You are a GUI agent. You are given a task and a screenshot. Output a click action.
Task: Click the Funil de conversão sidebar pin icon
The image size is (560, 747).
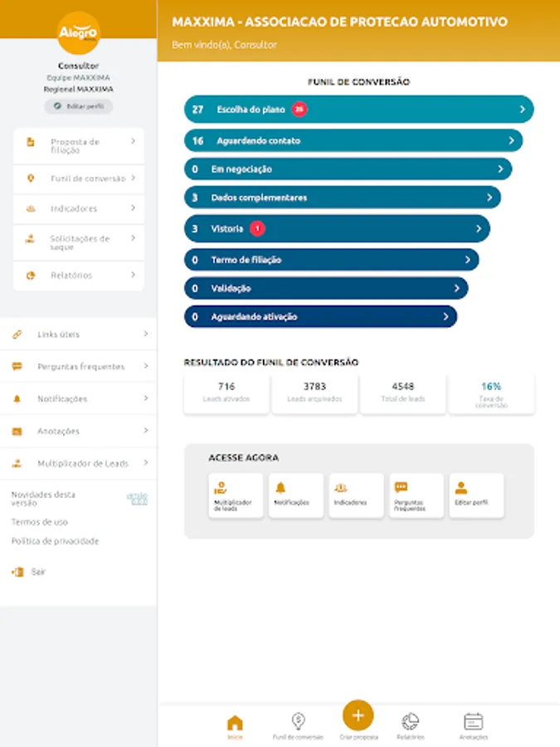pyautogui.click(x=31, y=178)
